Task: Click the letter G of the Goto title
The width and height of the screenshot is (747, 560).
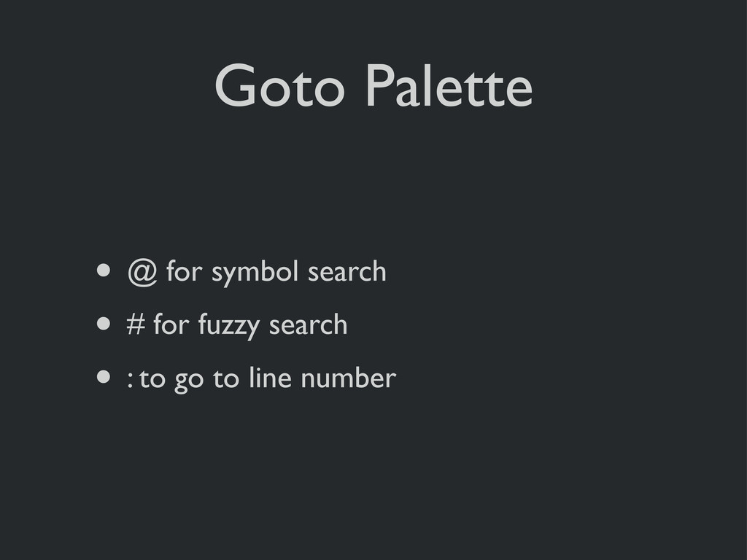Action: (x=236, y=86)
